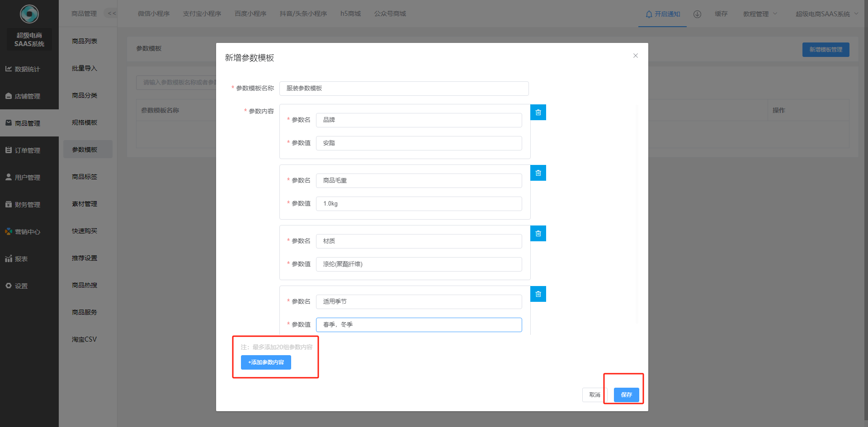Open 营销中心 in the sidebar
Screen dimensions: 868x427
tap(27, 232)
